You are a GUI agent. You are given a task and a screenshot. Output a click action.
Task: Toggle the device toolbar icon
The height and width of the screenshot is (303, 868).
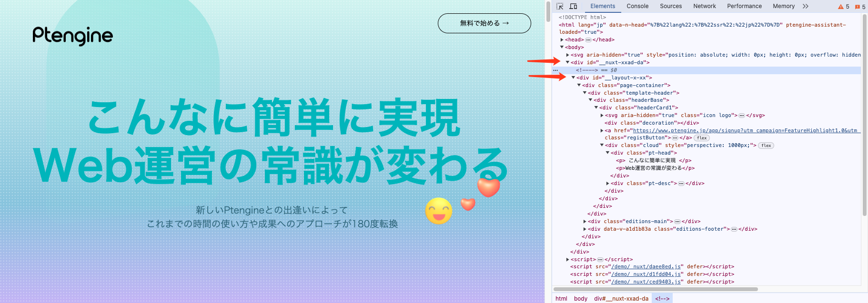(573, 6)
